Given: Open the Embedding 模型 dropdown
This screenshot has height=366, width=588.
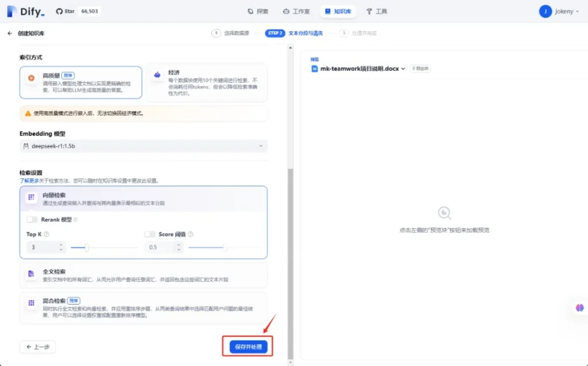Looking at the screenshot, I should (x=143, y=146).
